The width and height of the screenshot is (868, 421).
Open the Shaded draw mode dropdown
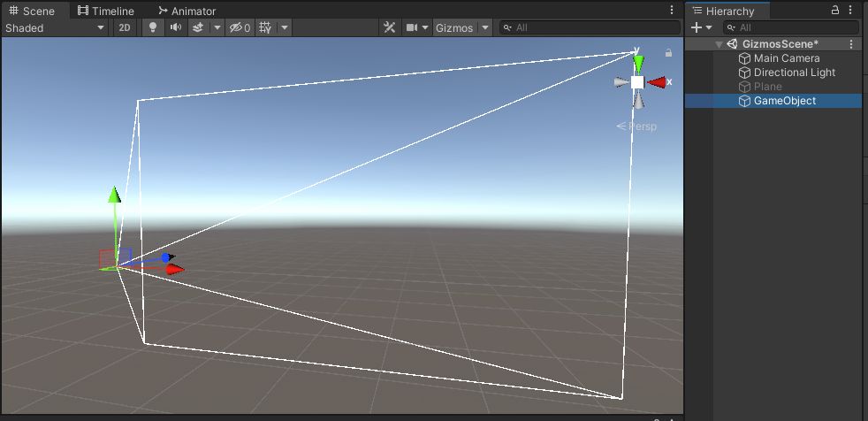point(55,27)
